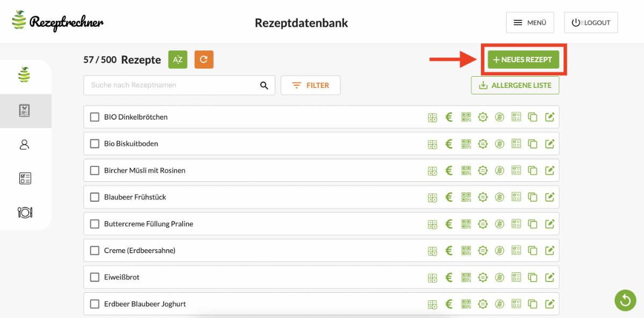Select the Creme (Erdbeersahne) checkbox
The width and height of the screenshot is (644, 318).
95,250
